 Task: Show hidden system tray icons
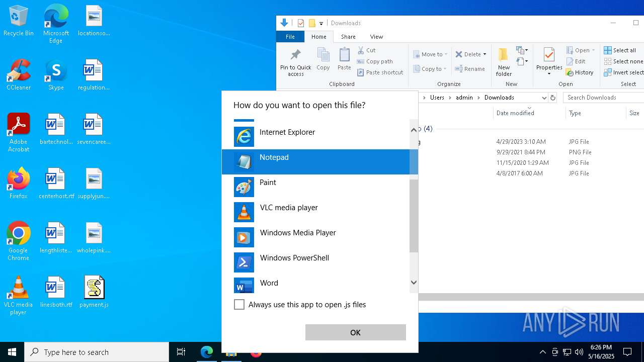(x=542, y=352)
